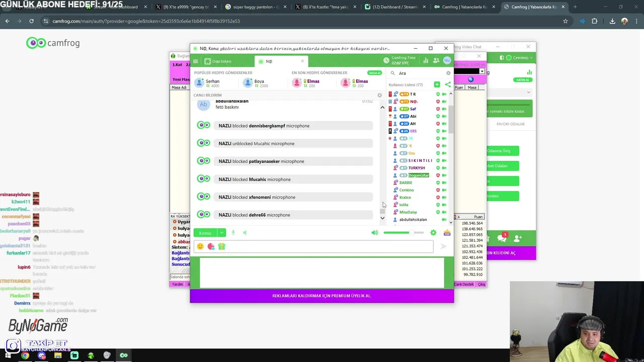Open messages icon with red badge

pyautogui.click(x=502, y=238)
